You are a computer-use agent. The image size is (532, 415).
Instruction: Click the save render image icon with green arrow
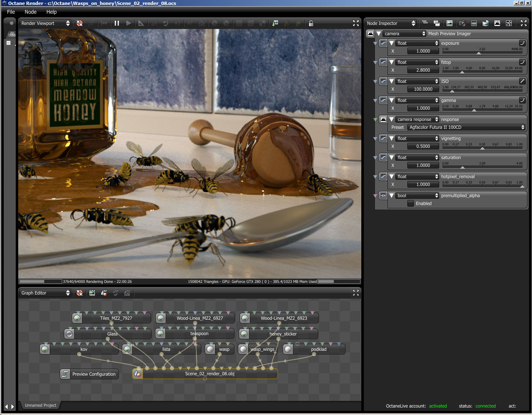275,23
